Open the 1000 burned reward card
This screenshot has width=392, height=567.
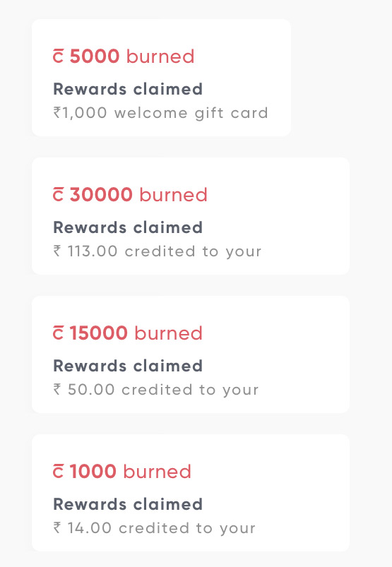pos(191,493)
